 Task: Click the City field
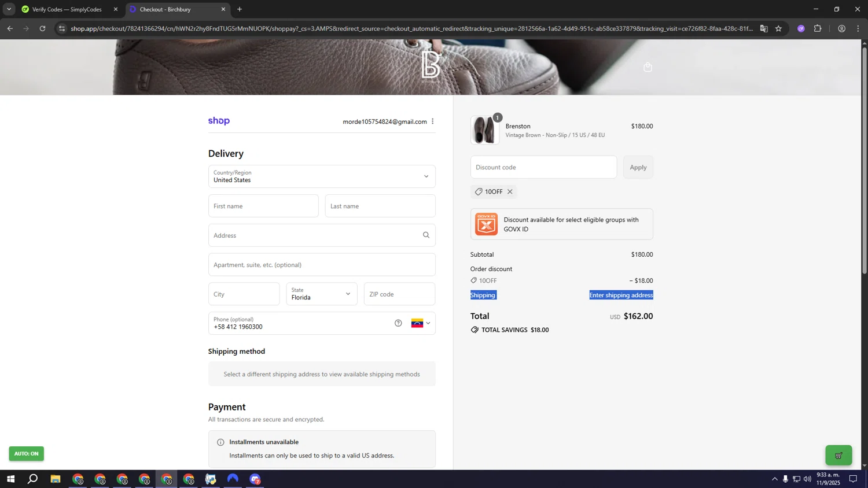point(244,294)
